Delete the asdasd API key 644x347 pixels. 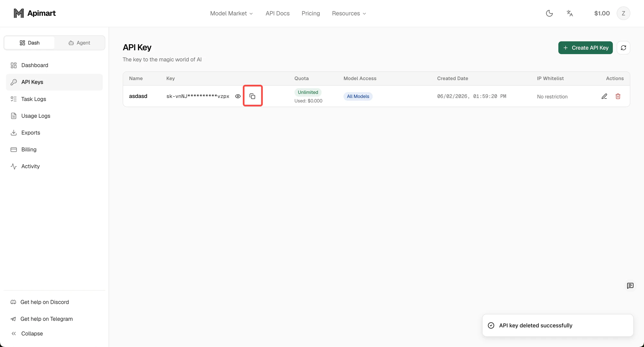[x=618, y=96]
